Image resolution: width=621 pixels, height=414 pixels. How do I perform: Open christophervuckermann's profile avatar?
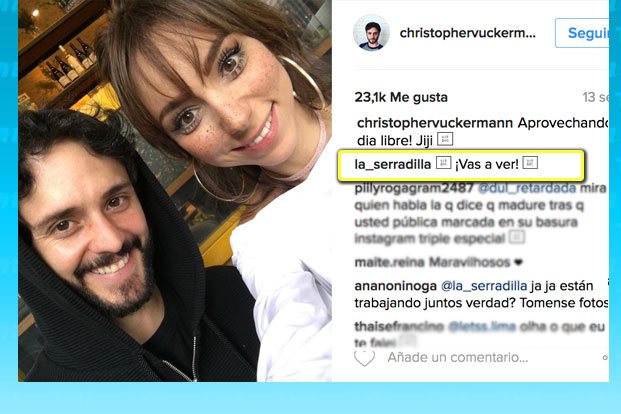pyautogui.click(x=371, y=33)
